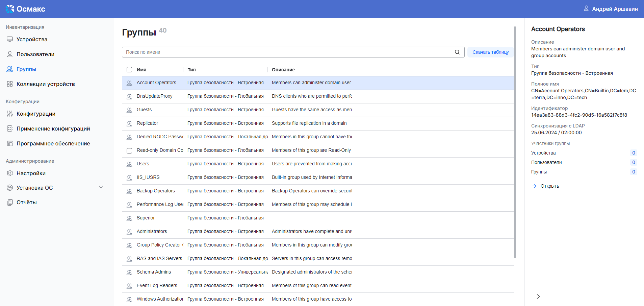
Task: Click the user profile icon in header
Action: coord(586,8)
